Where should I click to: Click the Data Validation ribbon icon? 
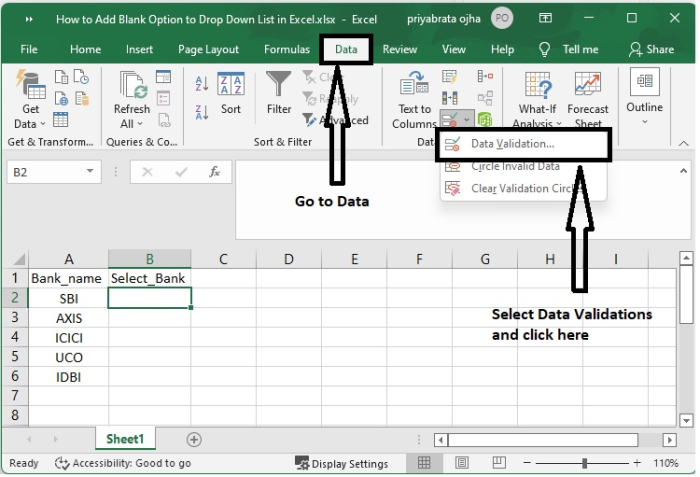click(450, 119)
